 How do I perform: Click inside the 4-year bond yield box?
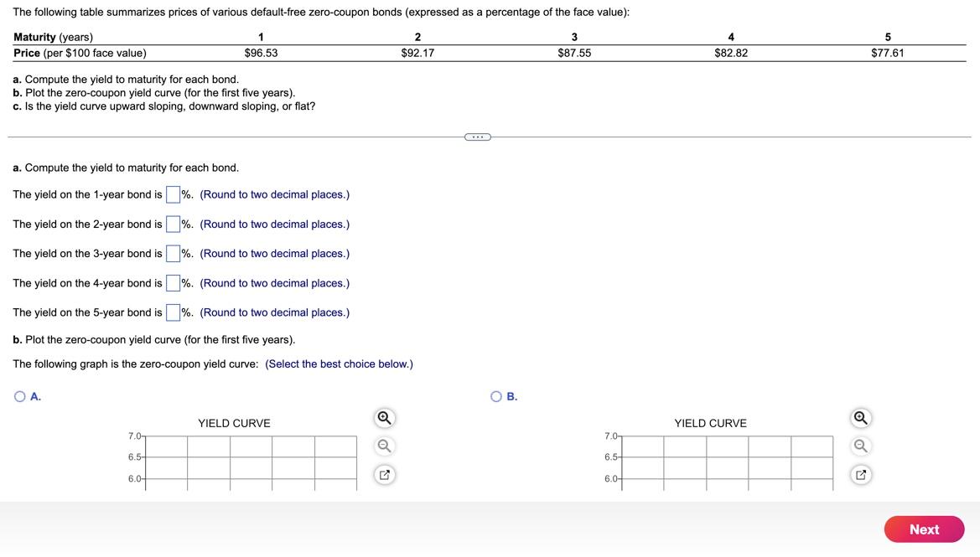pyautogui.click(x=173, y=282)
